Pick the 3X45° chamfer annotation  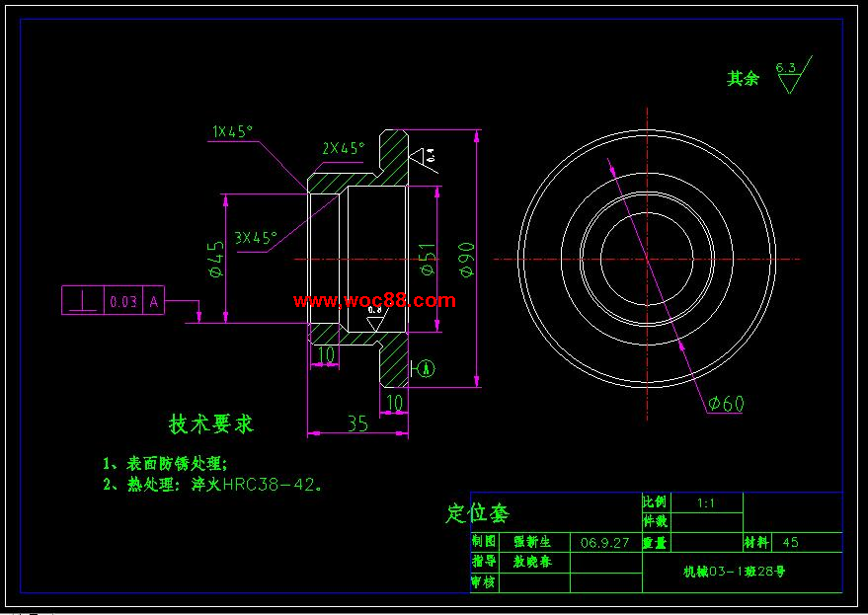(x=256, y=238)
